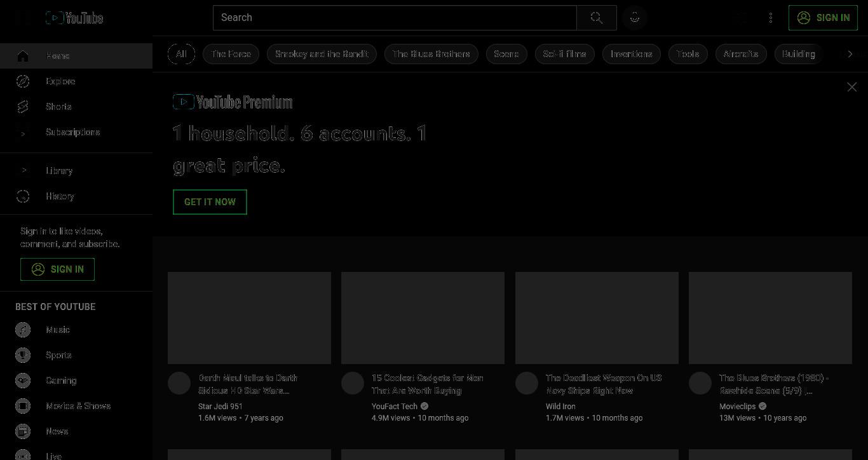Screen dimensions: 868x460
Task: Open Home in the sidebar
Action: pos(76,56)
